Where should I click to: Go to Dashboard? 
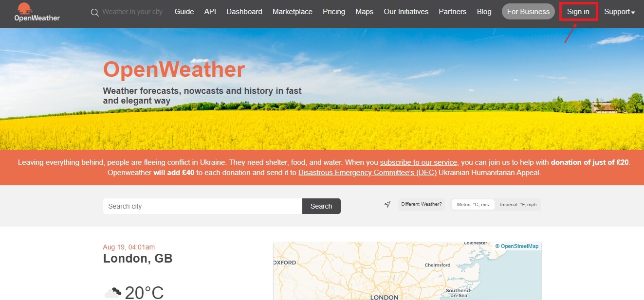pos(244,12)
